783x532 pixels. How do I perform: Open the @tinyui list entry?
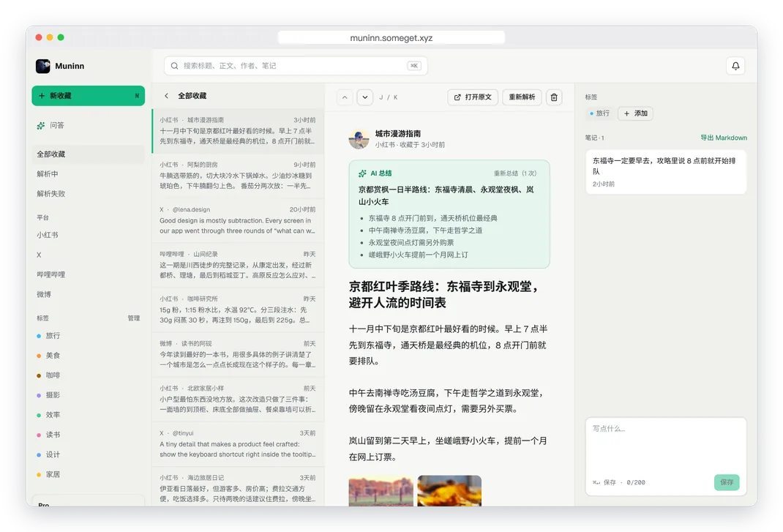pos(238,444)
